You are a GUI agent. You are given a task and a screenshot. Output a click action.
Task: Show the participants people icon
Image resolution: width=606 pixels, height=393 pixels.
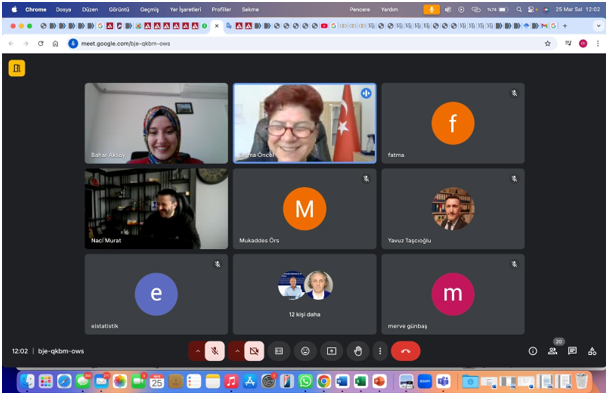tap(553, 351)
